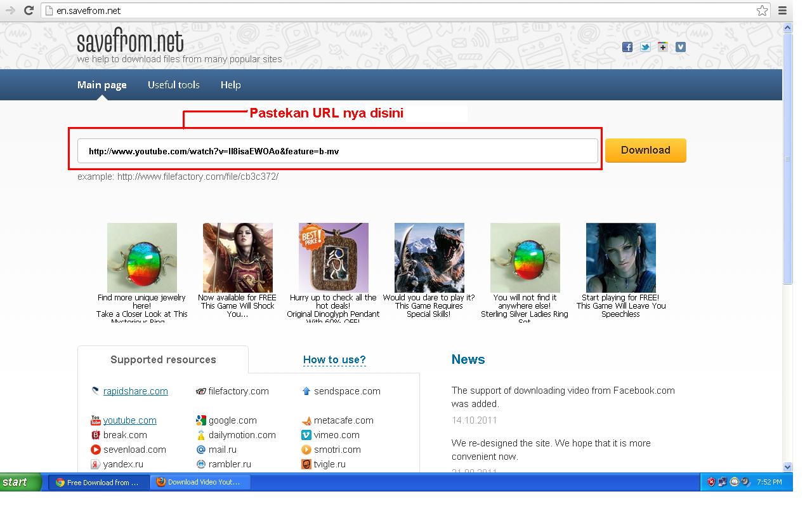Switch to the How to use? tab

point(334,359)
